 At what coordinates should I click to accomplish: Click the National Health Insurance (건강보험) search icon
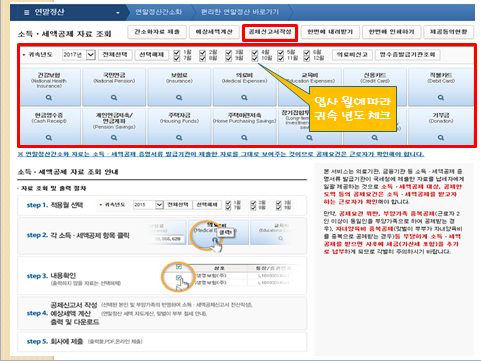49,98
